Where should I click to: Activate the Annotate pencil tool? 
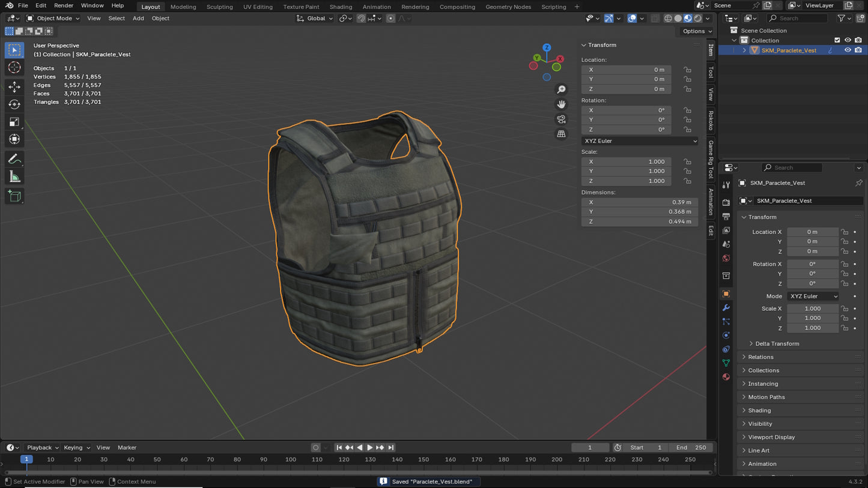pyautogui.click(x=14, y=159)
